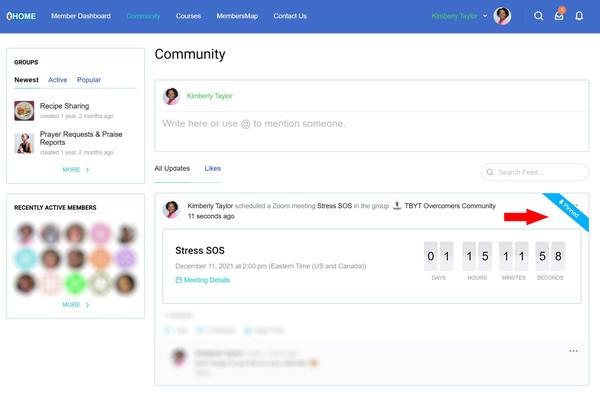Select the Likes feed tab
The height and width of the screenshot is (393, 600).
(212, 168)
